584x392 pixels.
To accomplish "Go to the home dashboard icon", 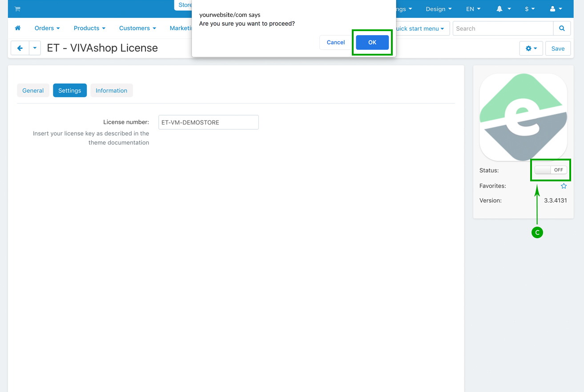I will (18, 28).
